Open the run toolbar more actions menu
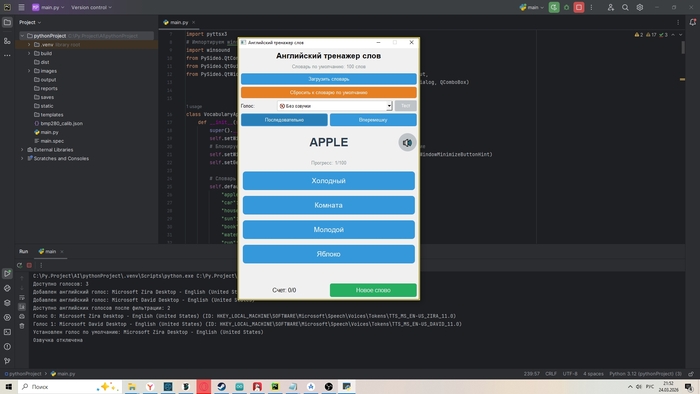This screenshot has height=394, width=700. [x=592, y=8]
